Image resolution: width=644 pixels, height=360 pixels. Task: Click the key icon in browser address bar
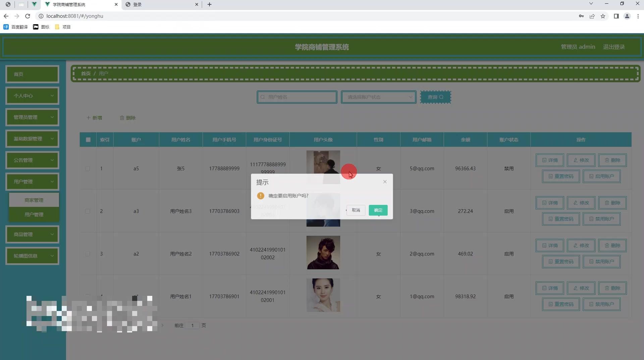click(x=581, y=16)
